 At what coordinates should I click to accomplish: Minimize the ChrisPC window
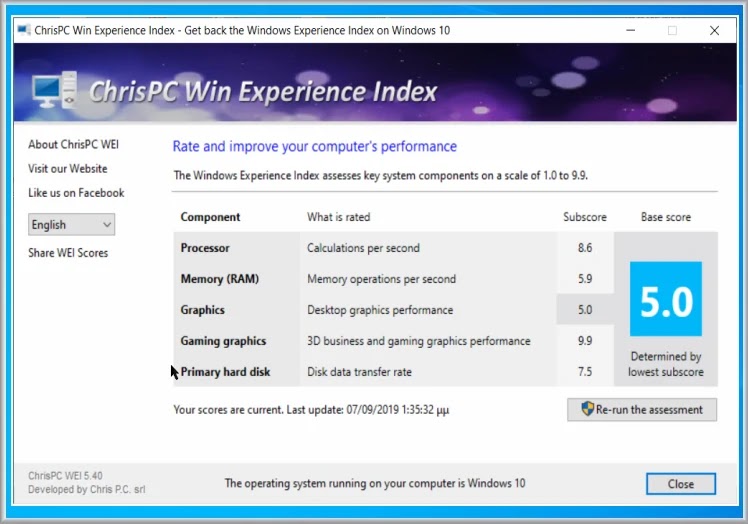pos(630,31)
